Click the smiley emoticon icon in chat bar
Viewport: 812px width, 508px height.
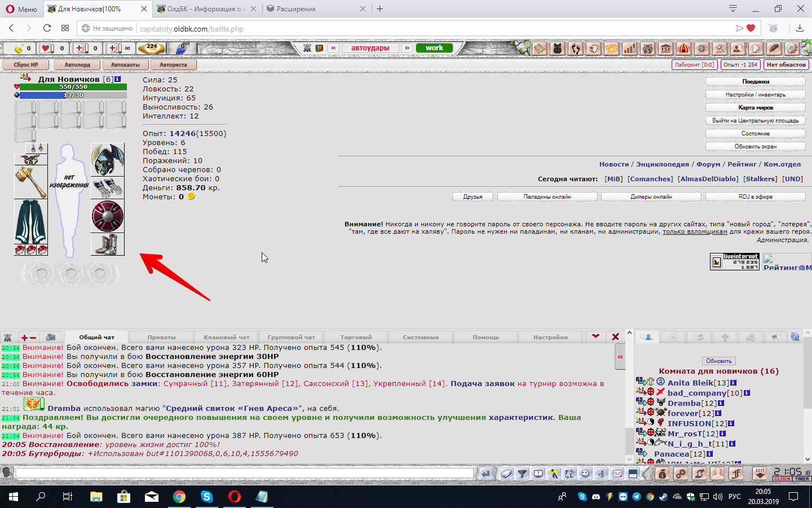point(585,474)
